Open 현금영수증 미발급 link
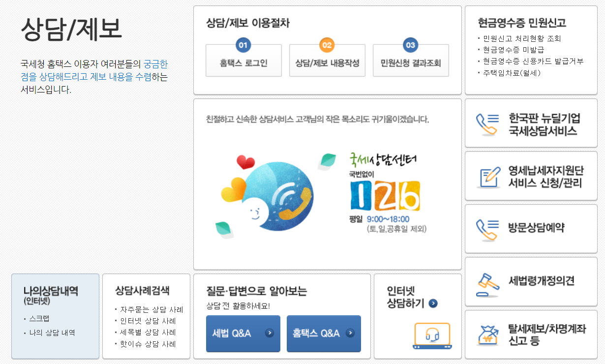The image size is (605, 364). tap(514, 50)
